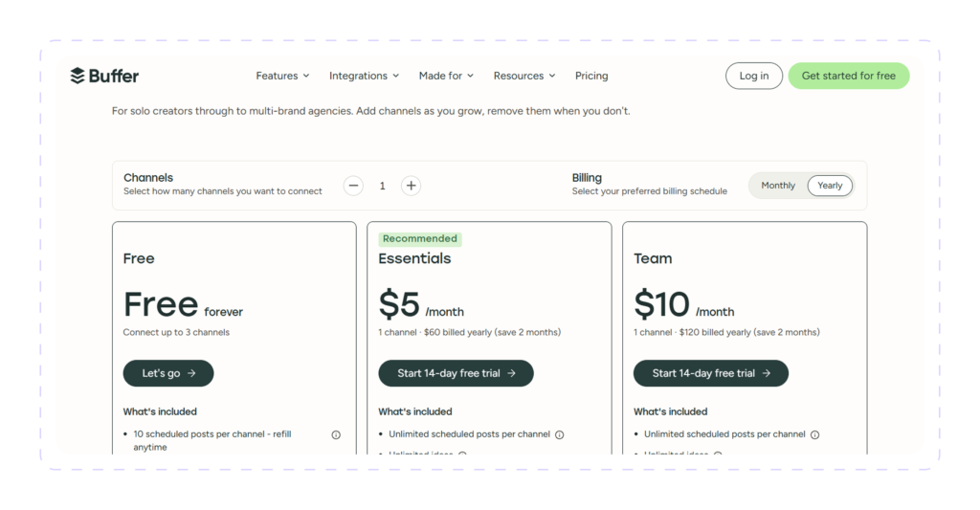Open the Integrations dropdown menu
The width and height of the screenshot is (980, 510).
(x=364, y=76)
